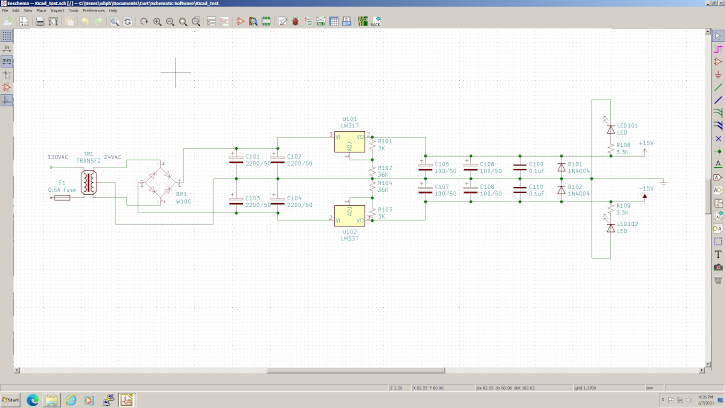
Task: Annotate schematic symbols
Action: coord(283,21)
